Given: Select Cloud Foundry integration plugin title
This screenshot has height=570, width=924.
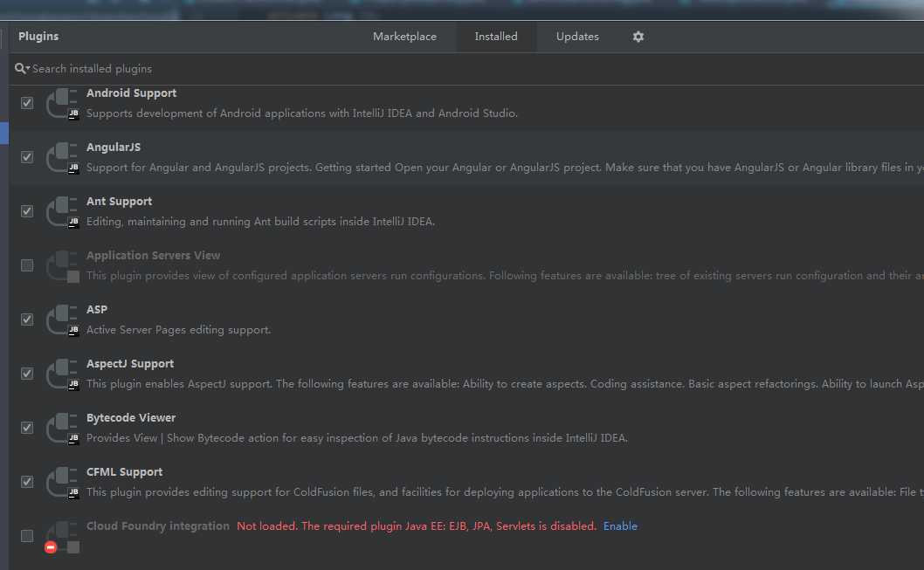Looking at the screenshot, I should coord(158,526).
